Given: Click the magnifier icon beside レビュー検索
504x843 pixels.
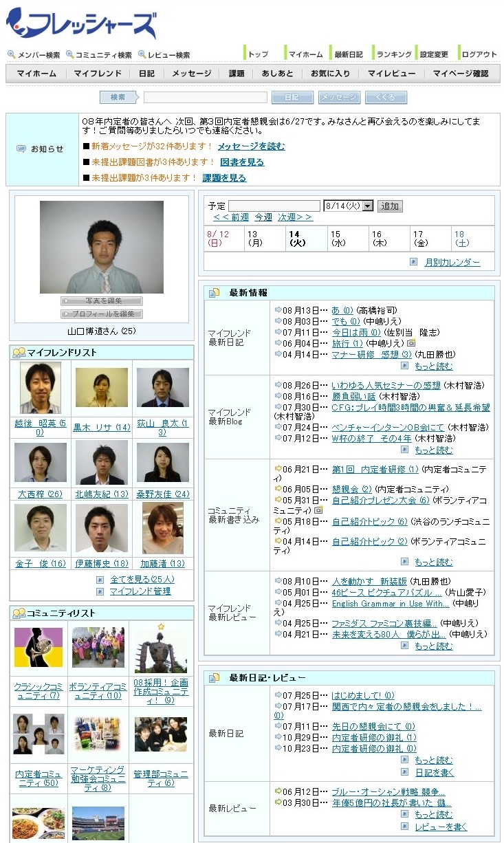Looking at the screenshot, I should coord(142,54).
